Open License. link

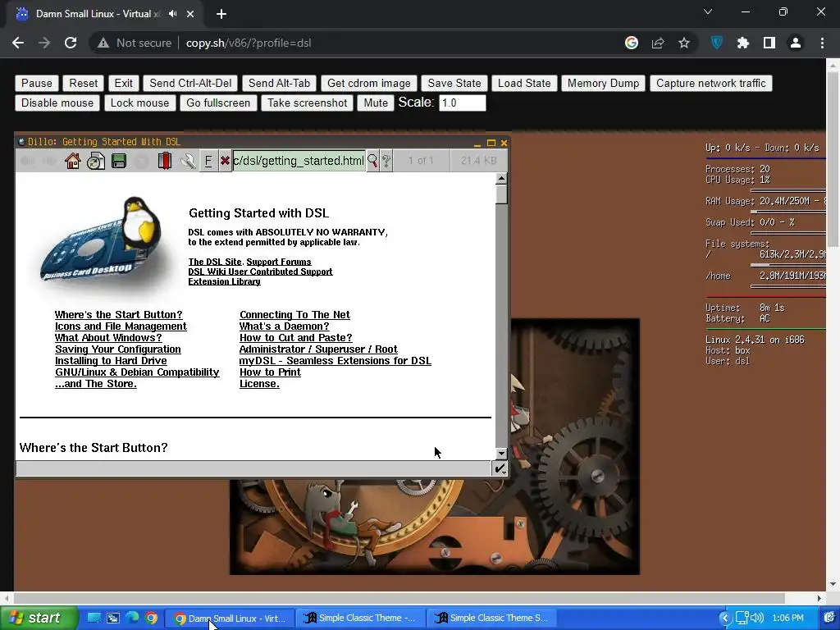(x=259, y=384)
